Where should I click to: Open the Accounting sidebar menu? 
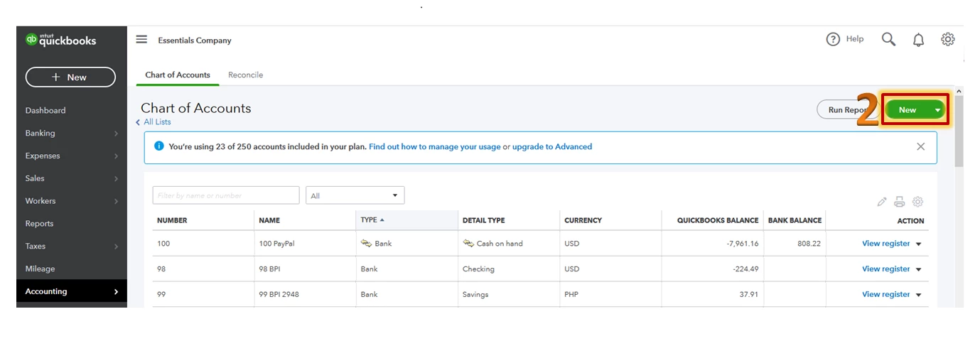coord(72,291)
